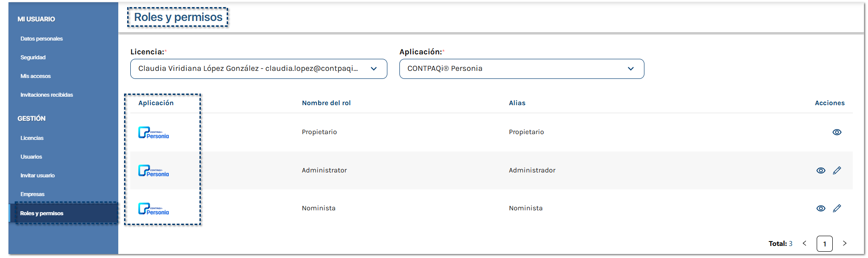Click Personia logo in Administrator row
The width and height of the screenshot is (868, 258).
(x=154, y=171)
